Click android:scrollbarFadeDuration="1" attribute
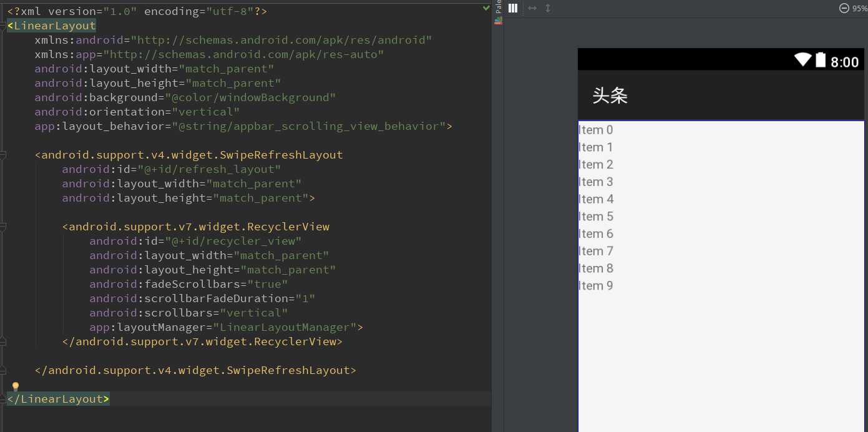The width and height of the screenshot is (868, 432). (203, 298)
